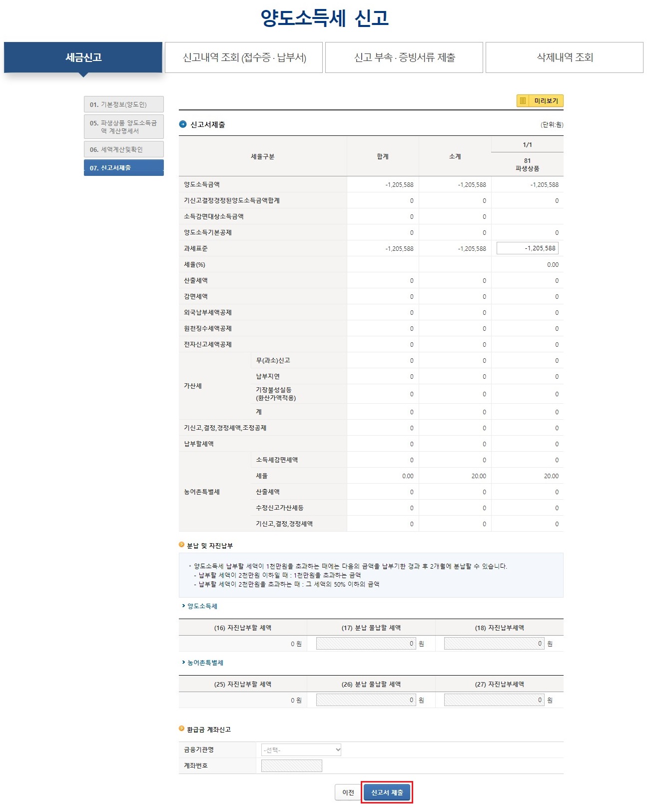The width and height of the screenshot is (650, 812).
Task: Click the 외국납부세액공제 row label
Action: coord(208,312)
